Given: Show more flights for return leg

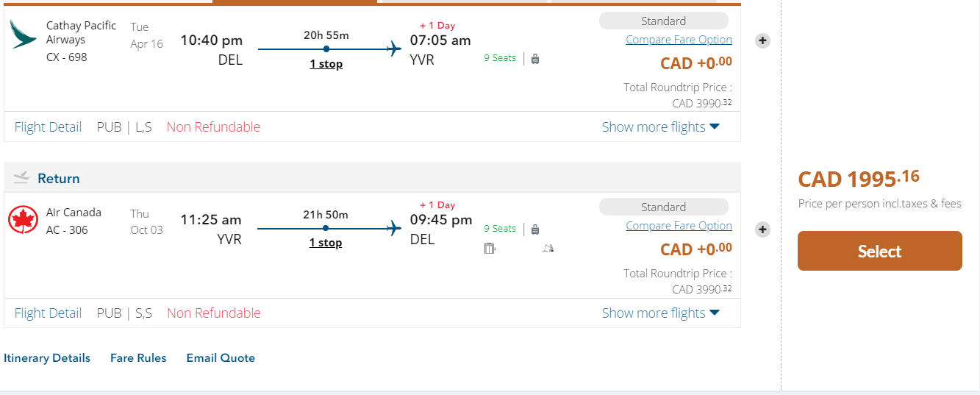Looking at the screenshot, I should 660,313.
